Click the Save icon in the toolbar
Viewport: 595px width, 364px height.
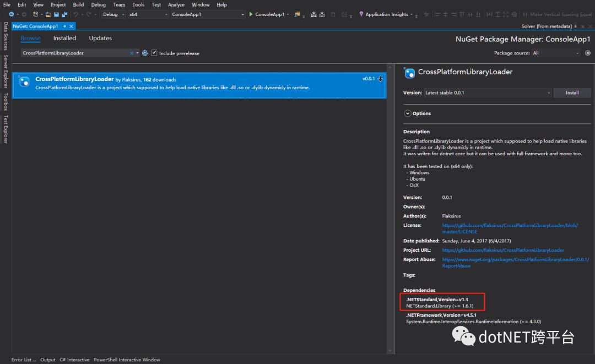pos(56,14)
